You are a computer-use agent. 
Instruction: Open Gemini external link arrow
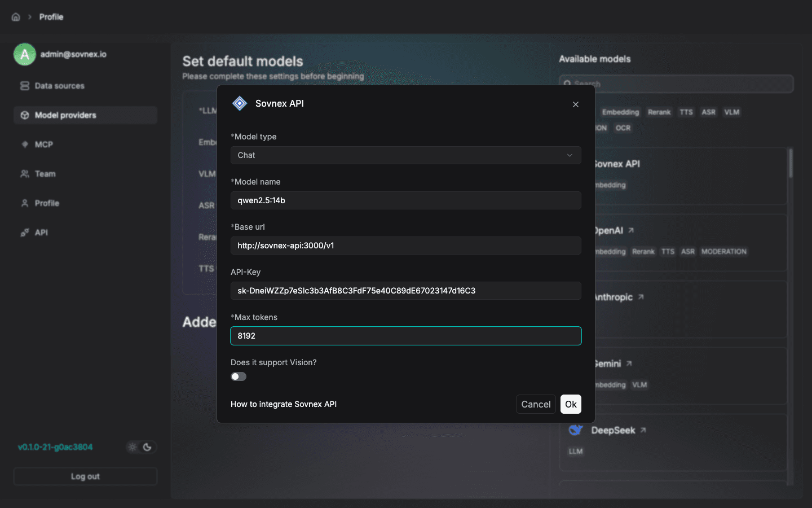pyautogui.click(x=629, y=364)
